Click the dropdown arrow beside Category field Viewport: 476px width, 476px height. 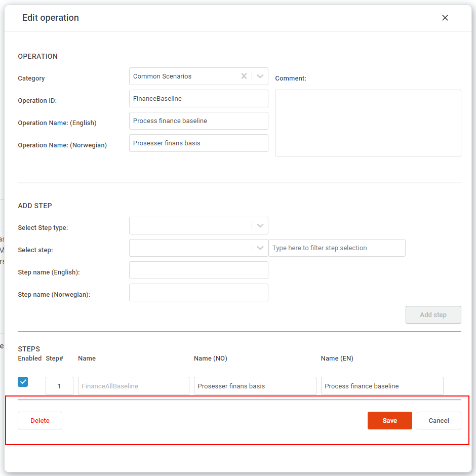click(x=260, y=76)
